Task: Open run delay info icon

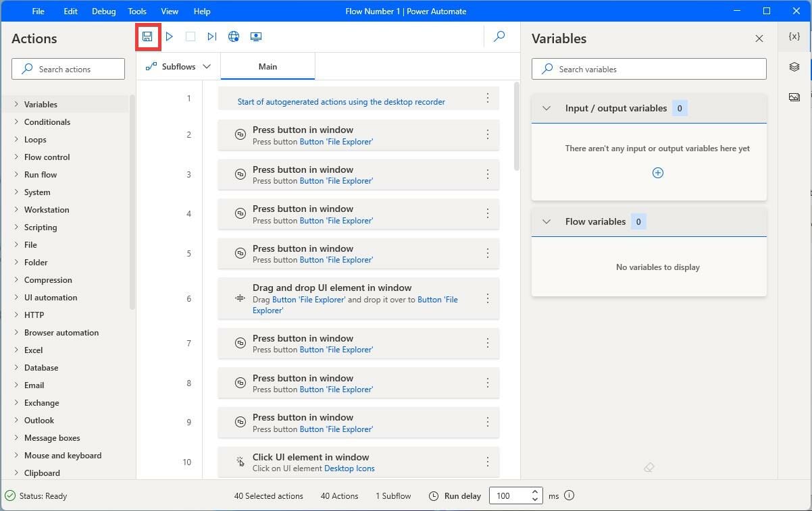Action: (x=569, y=495)
